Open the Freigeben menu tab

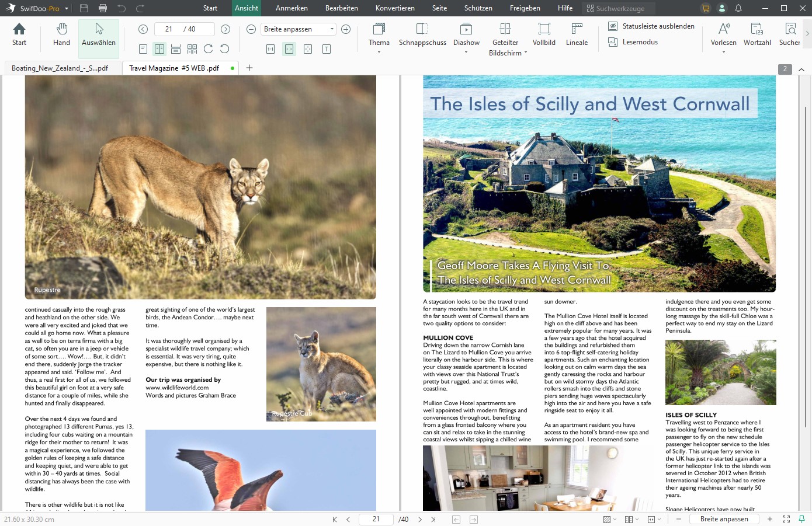[x=525, y=8]
